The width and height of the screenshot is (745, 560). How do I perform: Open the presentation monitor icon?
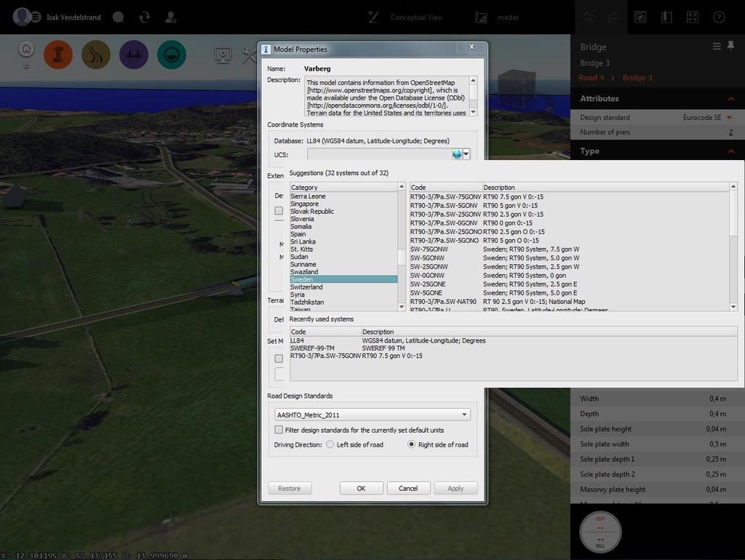[x=223, y=55]
